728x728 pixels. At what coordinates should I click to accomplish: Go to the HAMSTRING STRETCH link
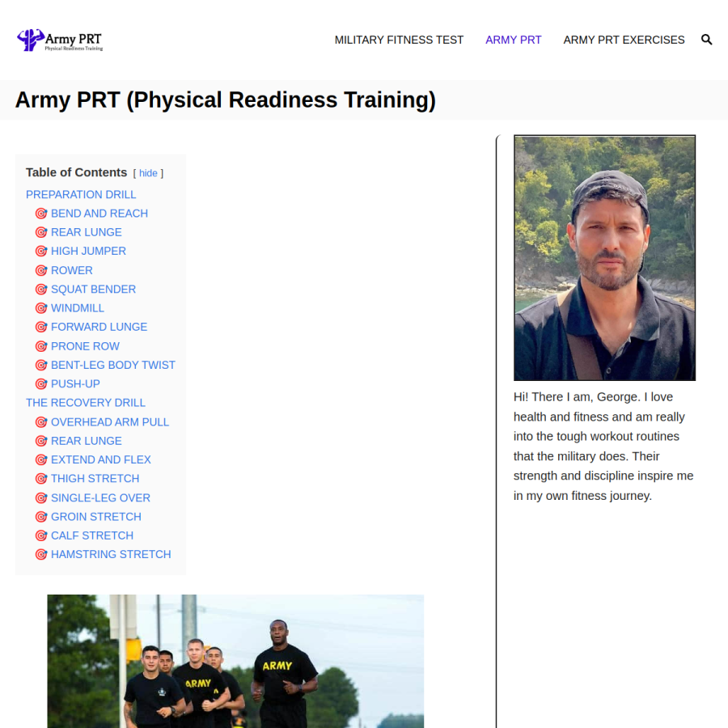(111, 554)
